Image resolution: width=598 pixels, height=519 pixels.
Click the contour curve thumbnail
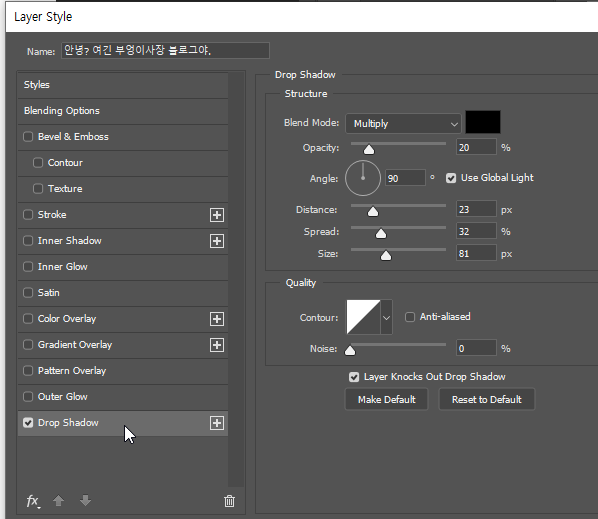pos(363,317)
